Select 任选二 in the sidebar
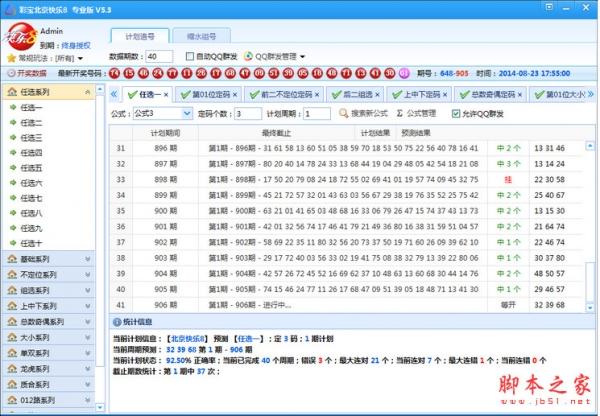This screenshot has height=416, width=600. 31,122
